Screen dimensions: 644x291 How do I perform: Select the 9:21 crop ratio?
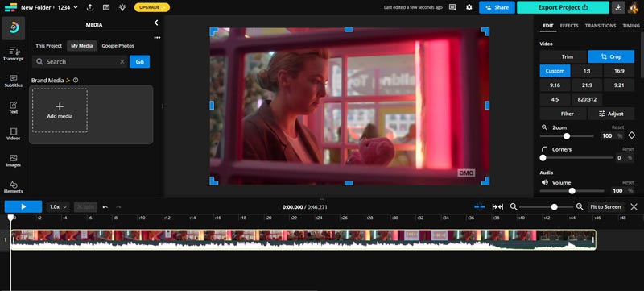619,85
